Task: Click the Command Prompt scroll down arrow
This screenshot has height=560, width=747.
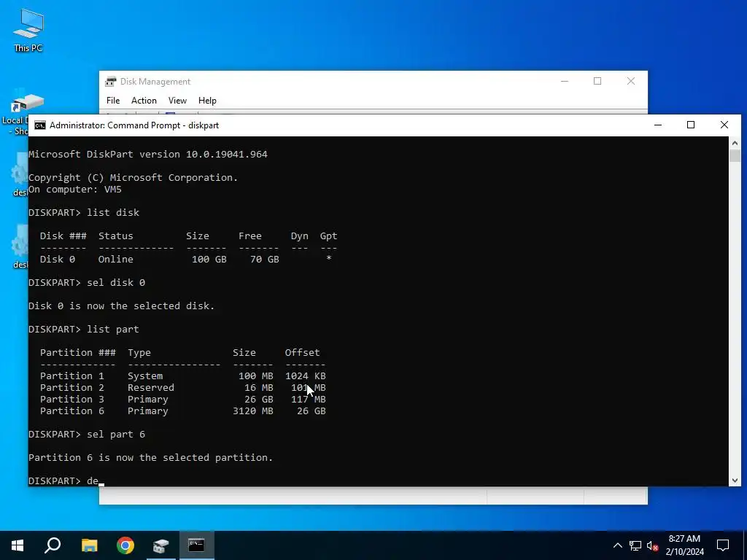Action: point(735,481)
